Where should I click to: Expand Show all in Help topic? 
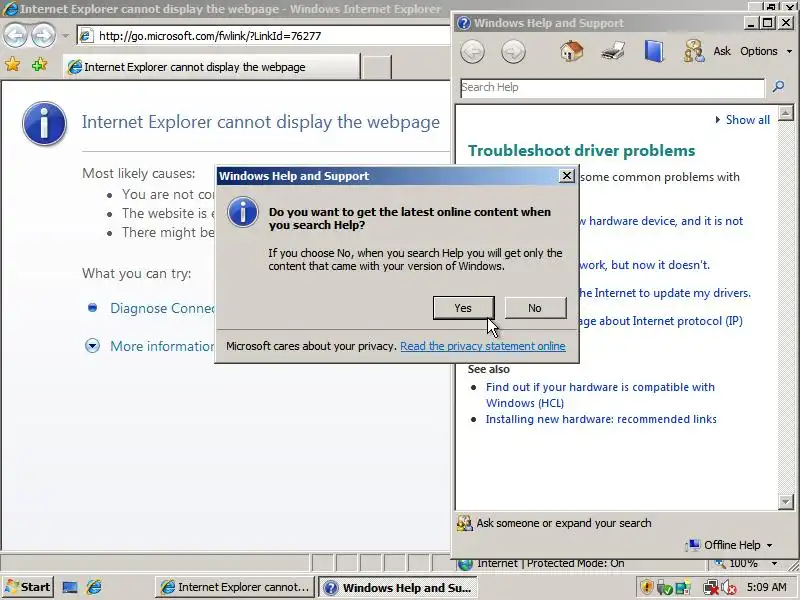(x=743, y=120)
